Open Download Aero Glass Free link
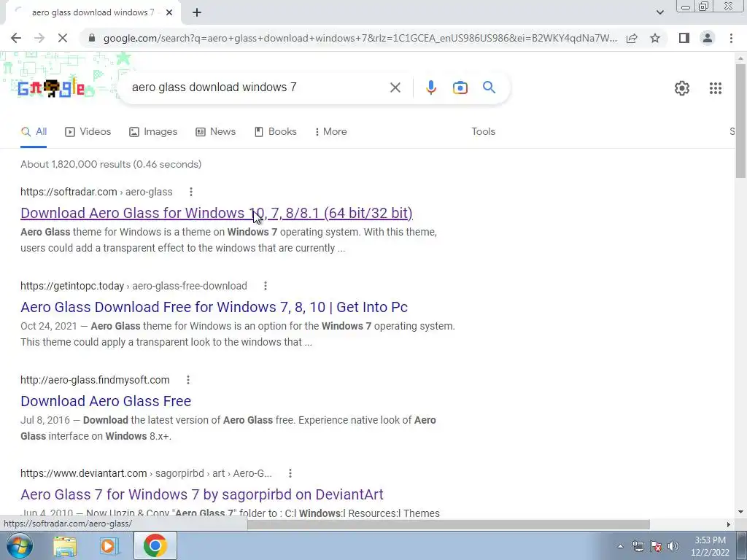 click(106, 401)
